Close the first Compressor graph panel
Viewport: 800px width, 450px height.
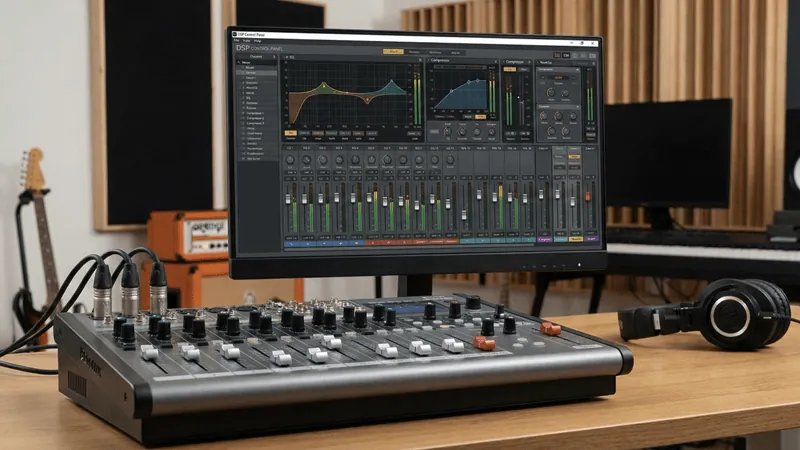coord(496,62)
